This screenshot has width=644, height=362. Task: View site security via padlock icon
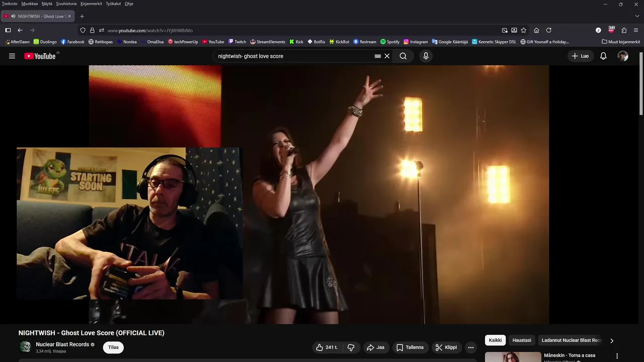[x=92, y=30]
